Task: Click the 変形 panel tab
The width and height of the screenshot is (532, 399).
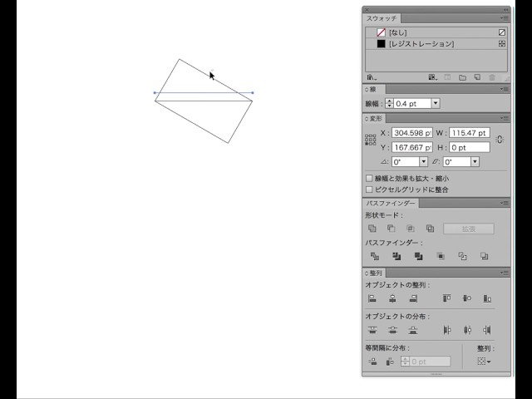Action: pyautogui.click(x=376, y=118)
